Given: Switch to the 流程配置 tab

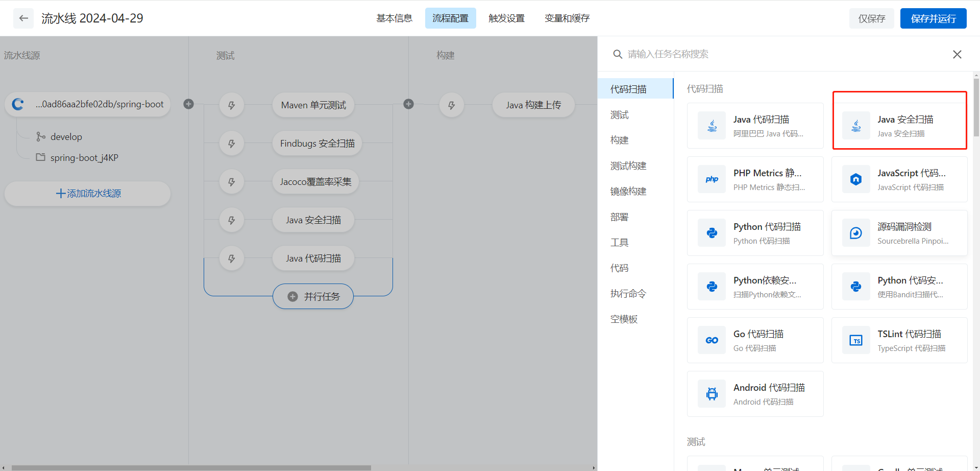Looking at the screenshot, I should pyautogui.click(x=450, y=18).
